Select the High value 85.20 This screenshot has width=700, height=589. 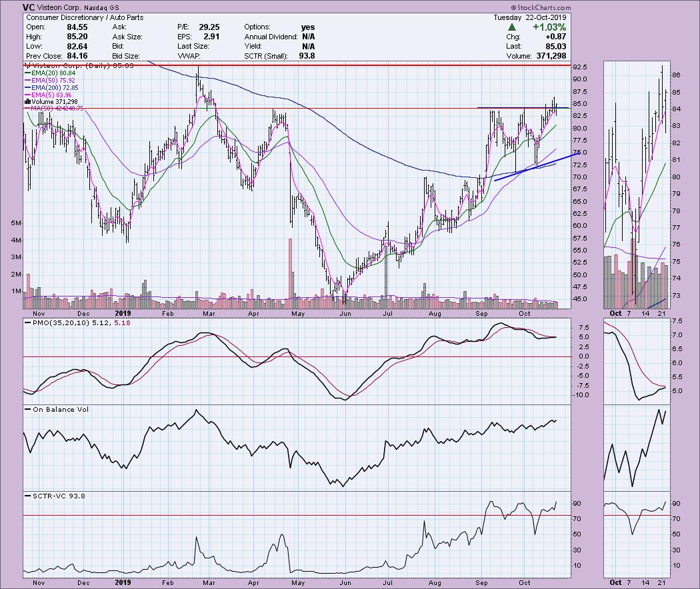77,37
